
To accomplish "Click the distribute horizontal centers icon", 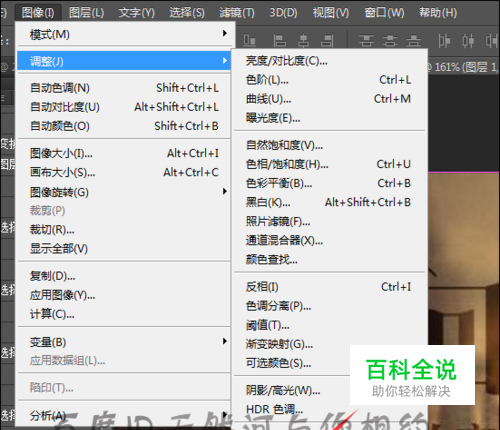I will (468, 41).
